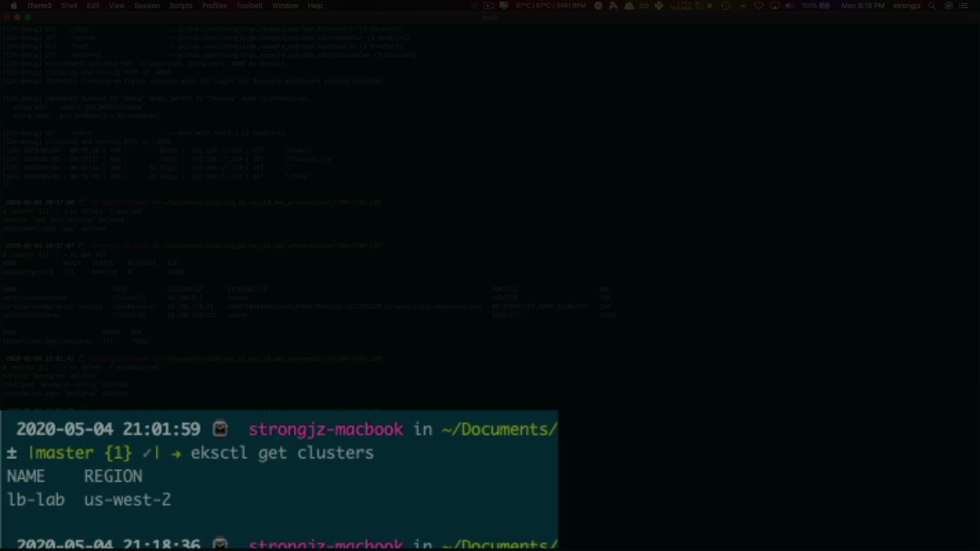The image size is (980, 551).
Task: Click the screen recording camera menu bar icon
Action: (x=489, y=6)
